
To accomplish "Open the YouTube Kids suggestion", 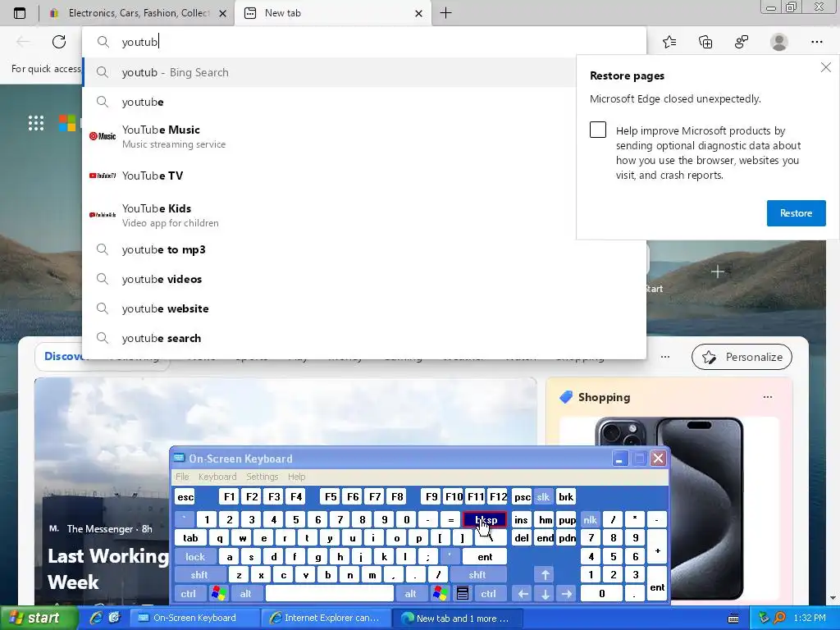I will point(330,215).
